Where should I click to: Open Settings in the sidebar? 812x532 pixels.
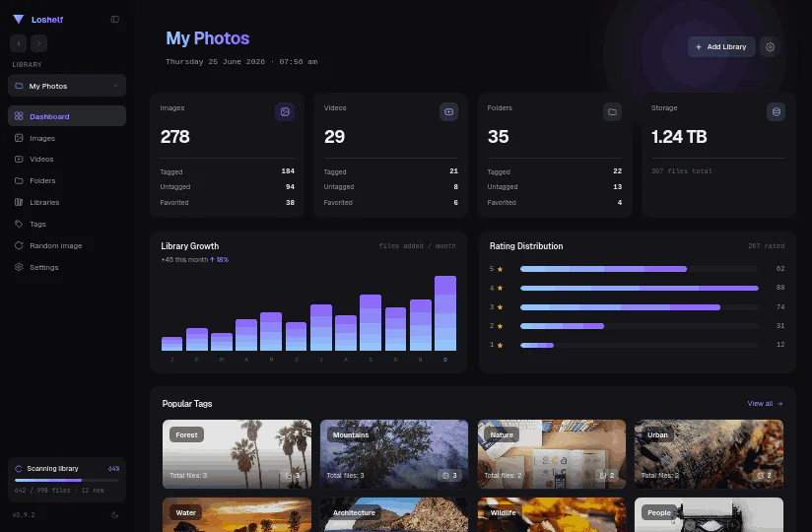[67, 268]
